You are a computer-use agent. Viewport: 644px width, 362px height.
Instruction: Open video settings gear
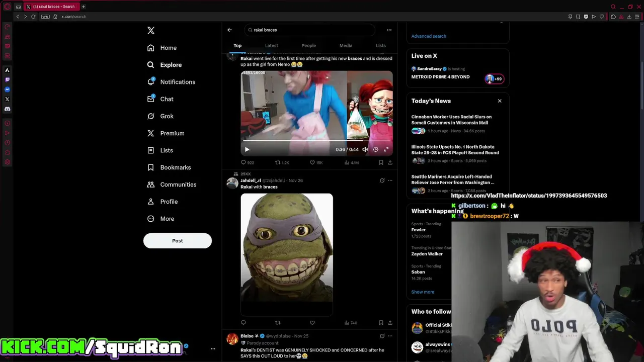375,149
